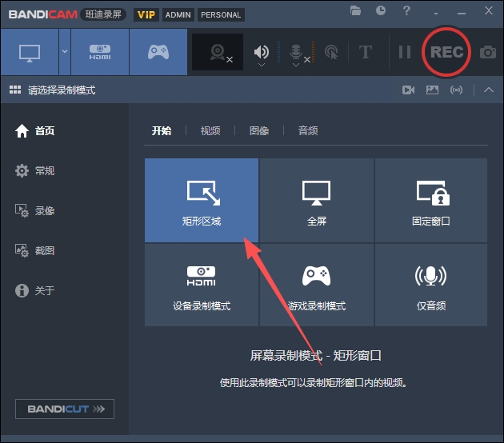Click the BANDICAM logo

pos(42,14)
